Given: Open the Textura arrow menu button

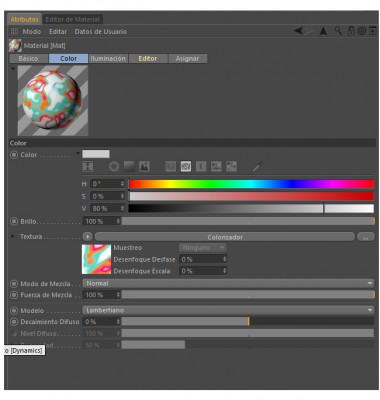Looking at the screenshot, I should click(87, 237).
